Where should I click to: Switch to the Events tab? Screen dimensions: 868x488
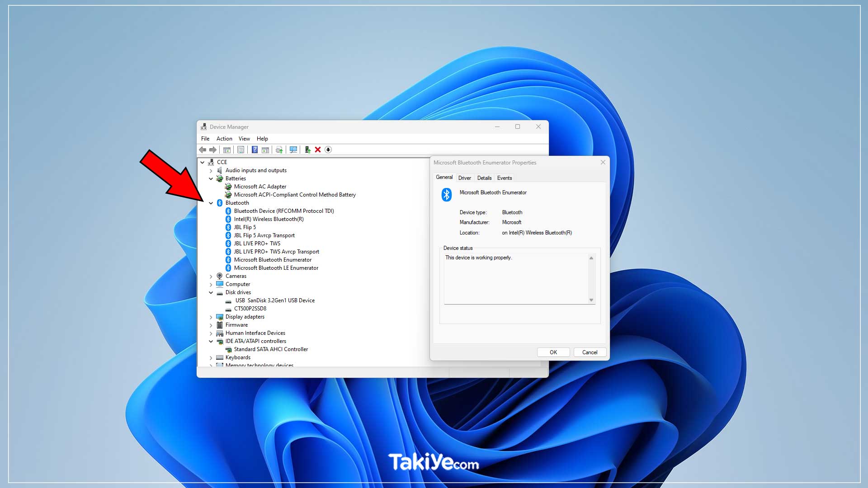tap(505, 178)
